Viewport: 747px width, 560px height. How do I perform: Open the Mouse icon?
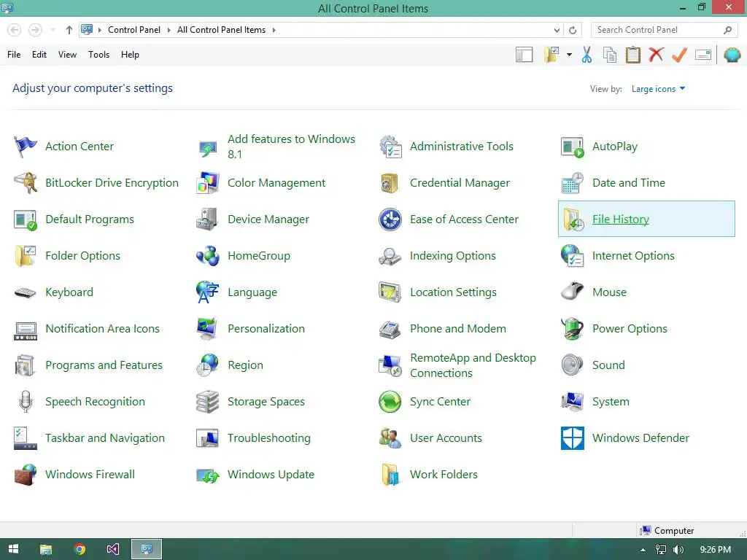point(573,292)
